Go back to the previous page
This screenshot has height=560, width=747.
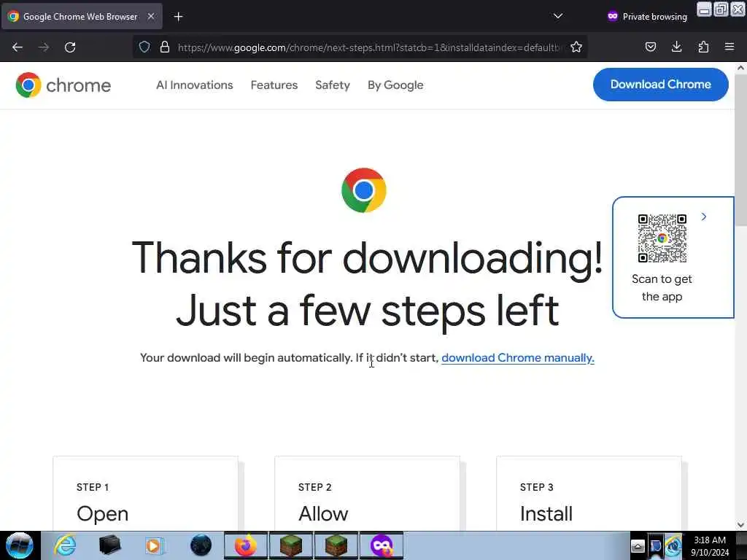point(18,47)
